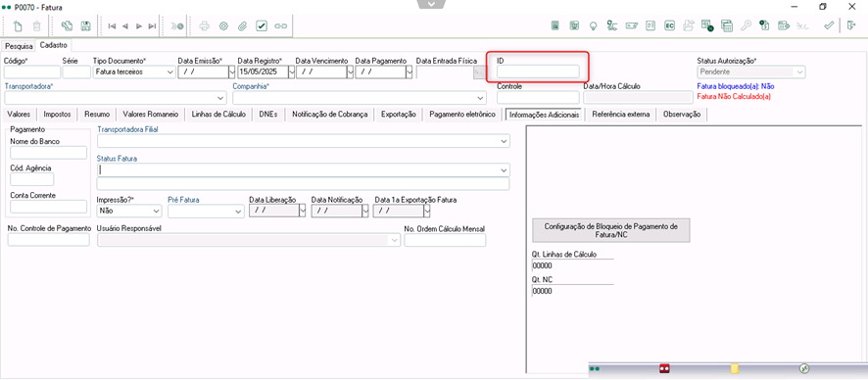Expand the Transportadora Filial dropdown
This screenshot has width=868, height=380.
pos(504,141)
